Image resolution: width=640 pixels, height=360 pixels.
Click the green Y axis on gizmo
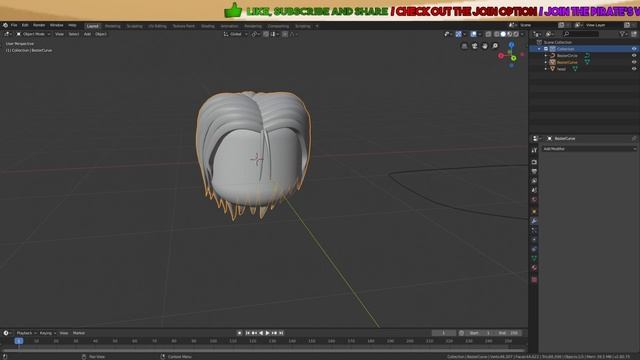pos(514,58)
